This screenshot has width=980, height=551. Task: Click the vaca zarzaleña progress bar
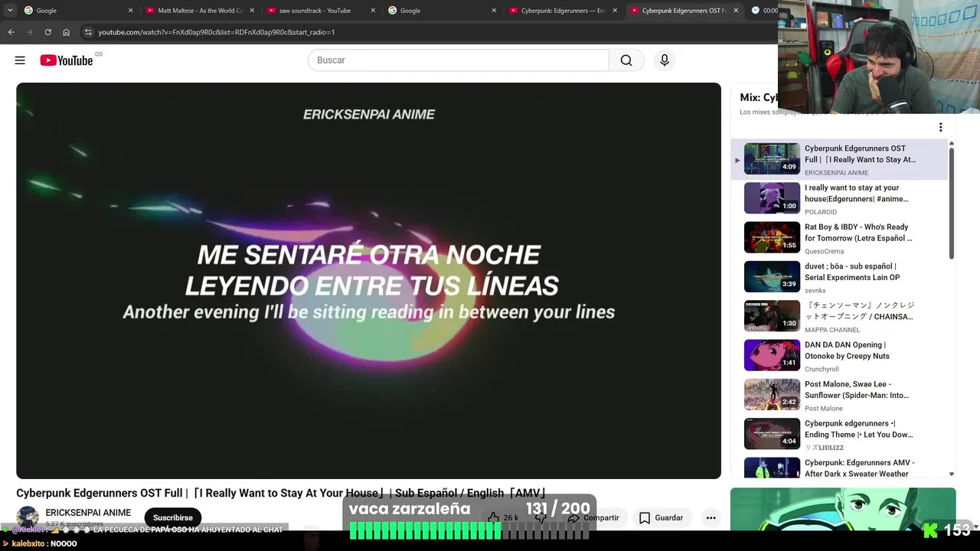tap(469, 531)
